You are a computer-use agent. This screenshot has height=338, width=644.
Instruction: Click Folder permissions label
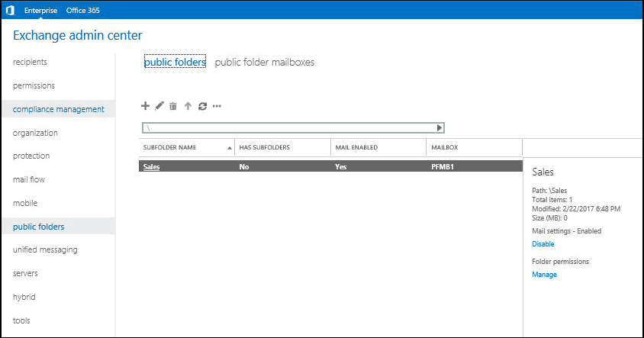[x=560, y=262]
